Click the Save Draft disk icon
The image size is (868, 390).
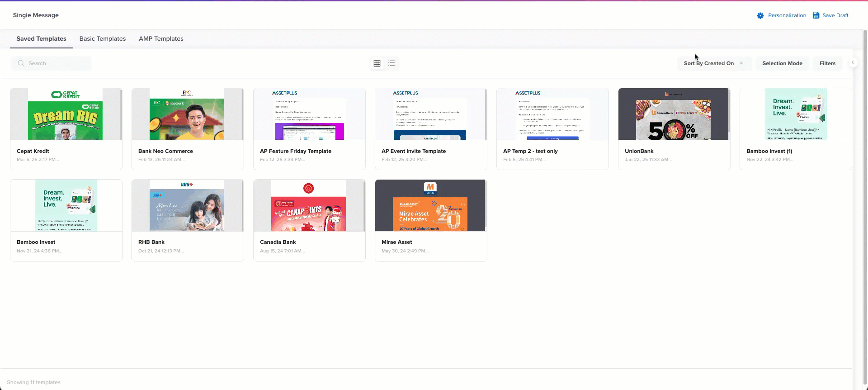pos(816,15)
